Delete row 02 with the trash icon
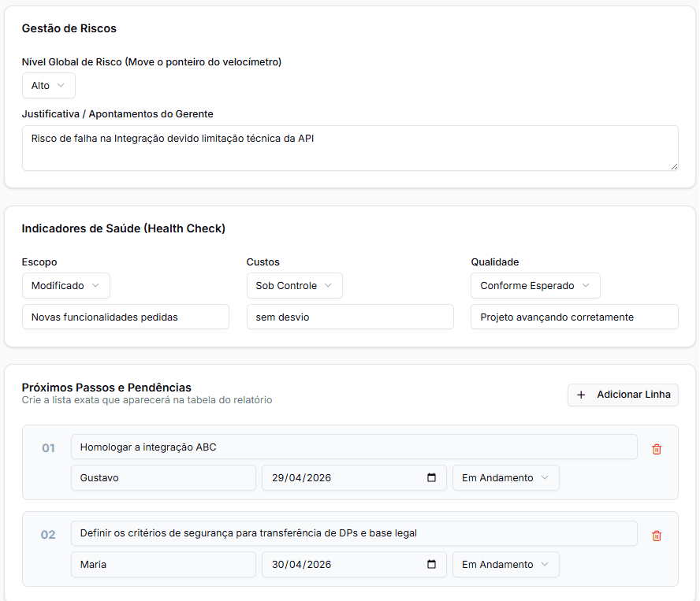This screenshot has height=601, width=700. click(x=656, y=536)
